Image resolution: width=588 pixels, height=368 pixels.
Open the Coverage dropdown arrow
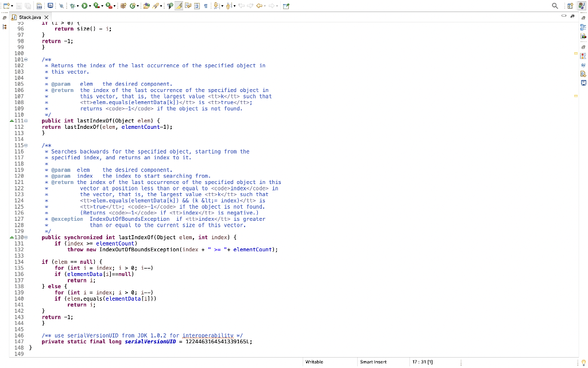point(102,6)
